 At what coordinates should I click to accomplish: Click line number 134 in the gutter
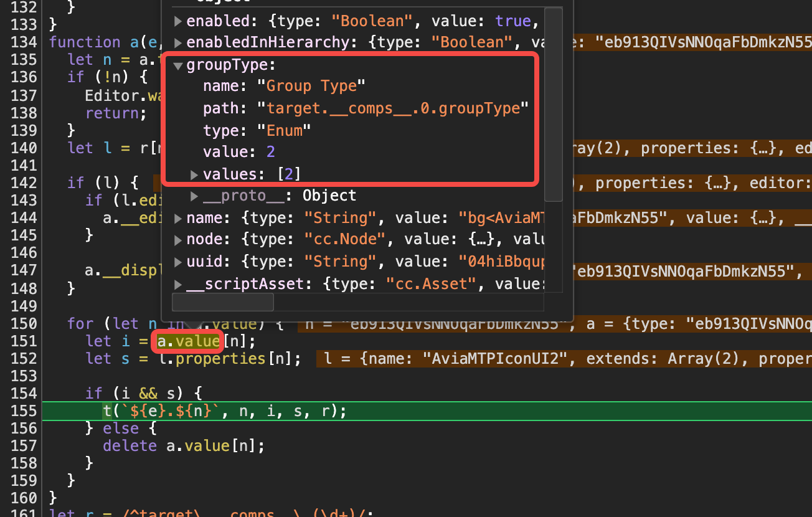tap(25, 42)
